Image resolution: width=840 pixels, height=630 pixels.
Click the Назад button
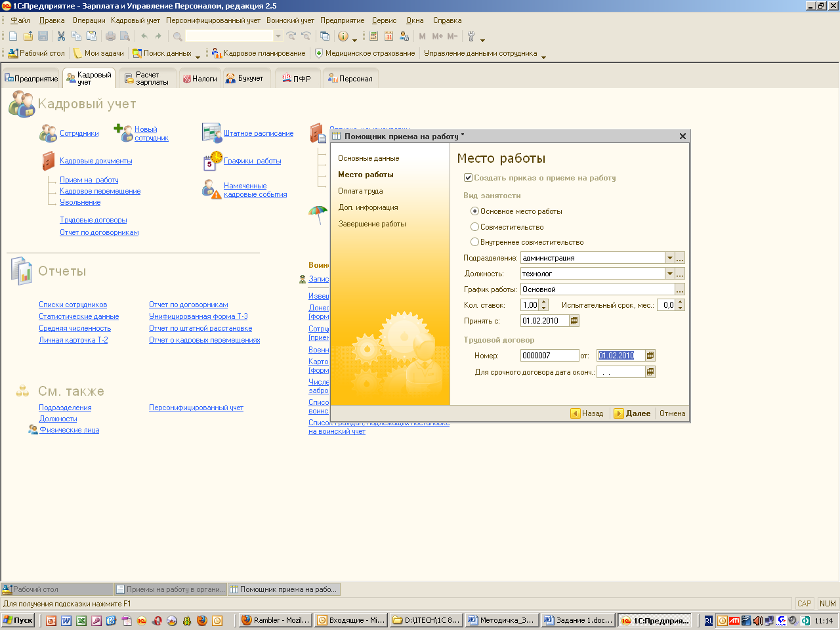587,413
